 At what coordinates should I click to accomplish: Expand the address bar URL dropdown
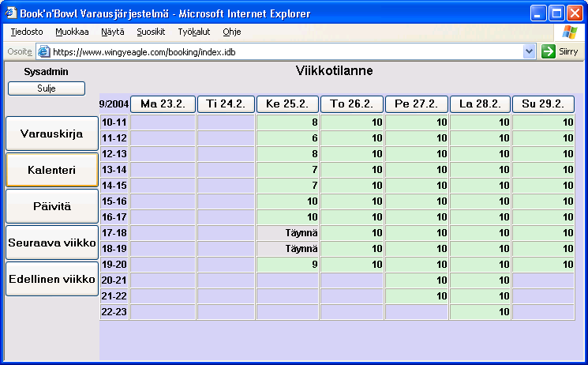(x=530, y=51)
